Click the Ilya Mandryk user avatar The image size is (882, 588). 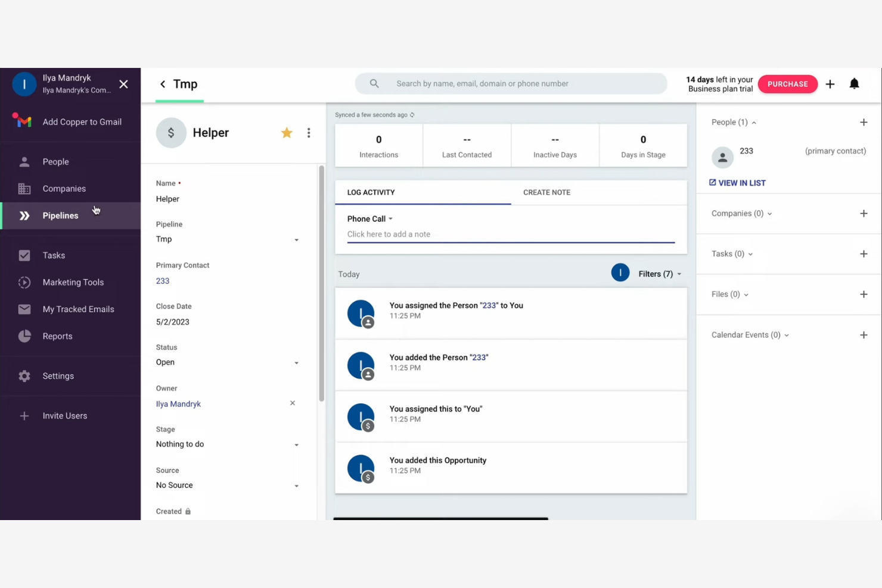click(x=24, y=84)
